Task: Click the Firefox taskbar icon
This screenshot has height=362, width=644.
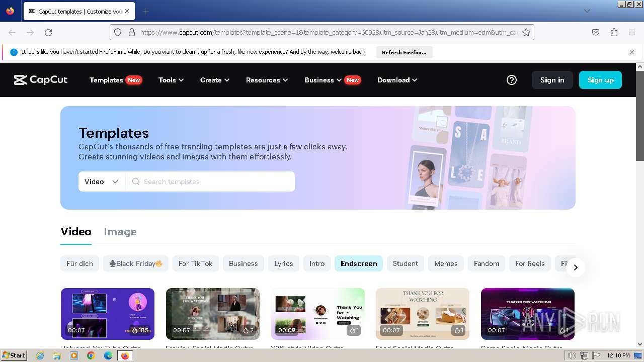Action: [125, 355]
